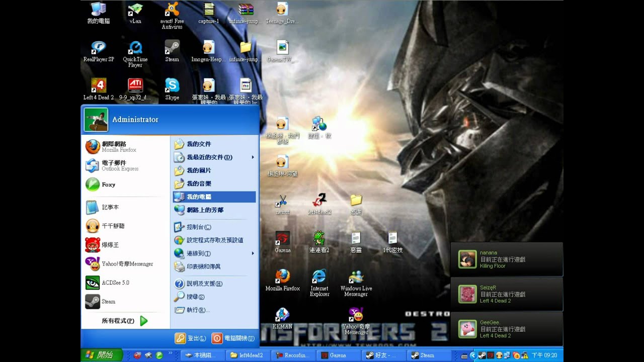644x362 pixels.
Task: Click SeizeR Left 4 Dead 2 notification
Action: click(x=506, y=294)
